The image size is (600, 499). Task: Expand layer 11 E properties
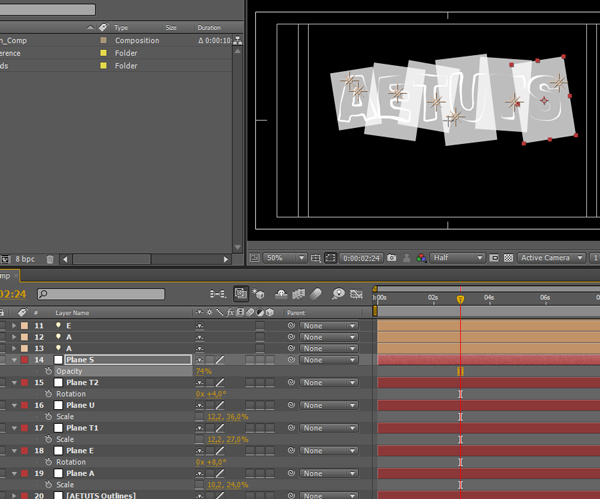point(14,326)
